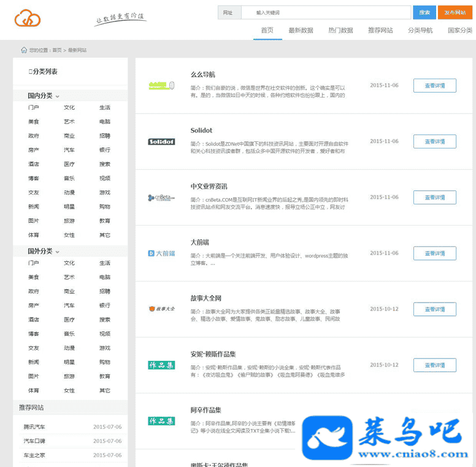Select 艺术 under 国外分类
Viewport: 476px width, 467px height.
(x=69, y=277)
